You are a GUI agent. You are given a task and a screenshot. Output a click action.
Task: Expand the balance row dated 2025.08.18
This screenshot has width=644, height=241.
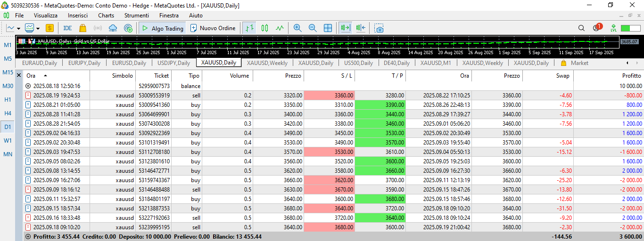[x=28, y=86]
